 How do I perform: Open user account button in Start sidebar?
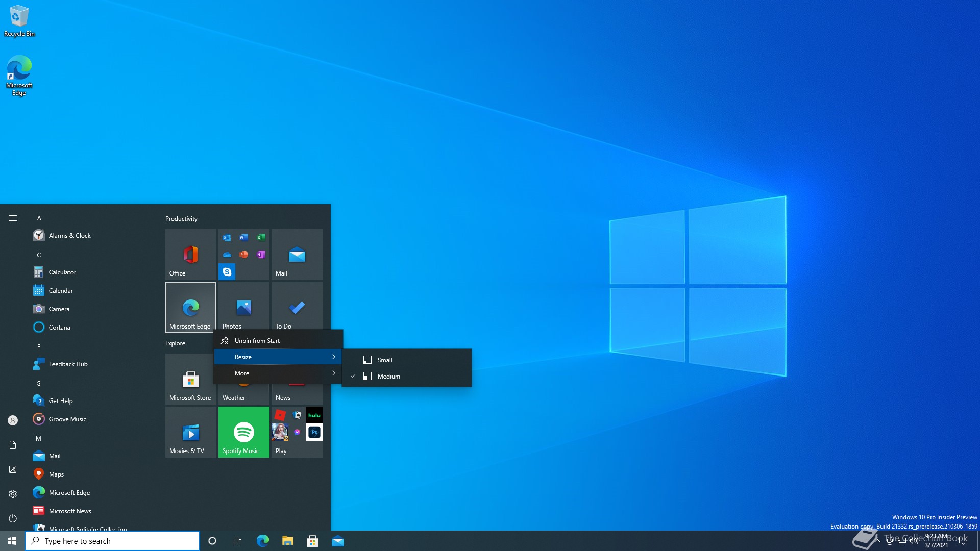(13, 420)
